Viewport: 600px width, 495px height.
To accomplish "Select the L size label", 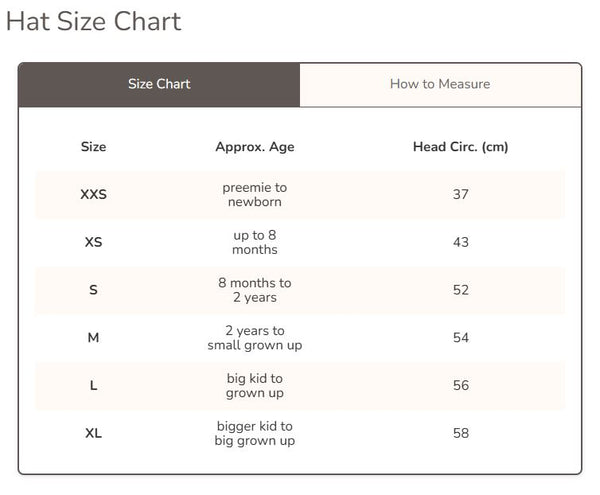I will coord(93,386).
